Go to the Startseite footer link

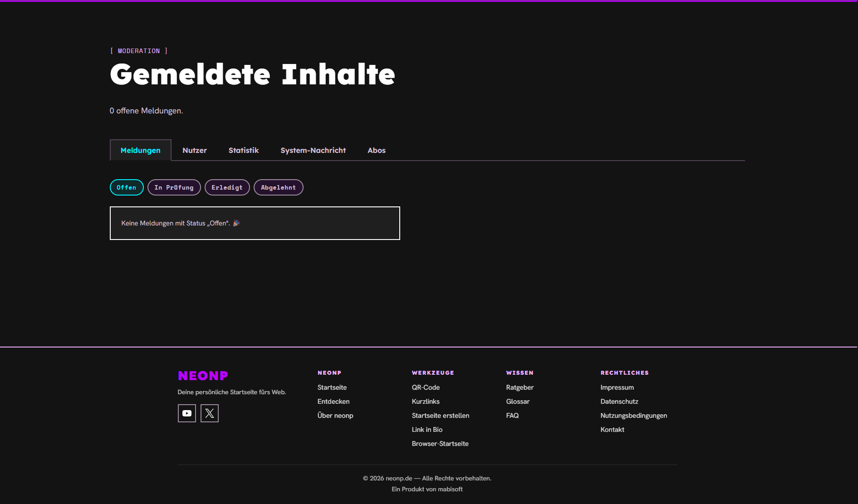click(332, 387)
